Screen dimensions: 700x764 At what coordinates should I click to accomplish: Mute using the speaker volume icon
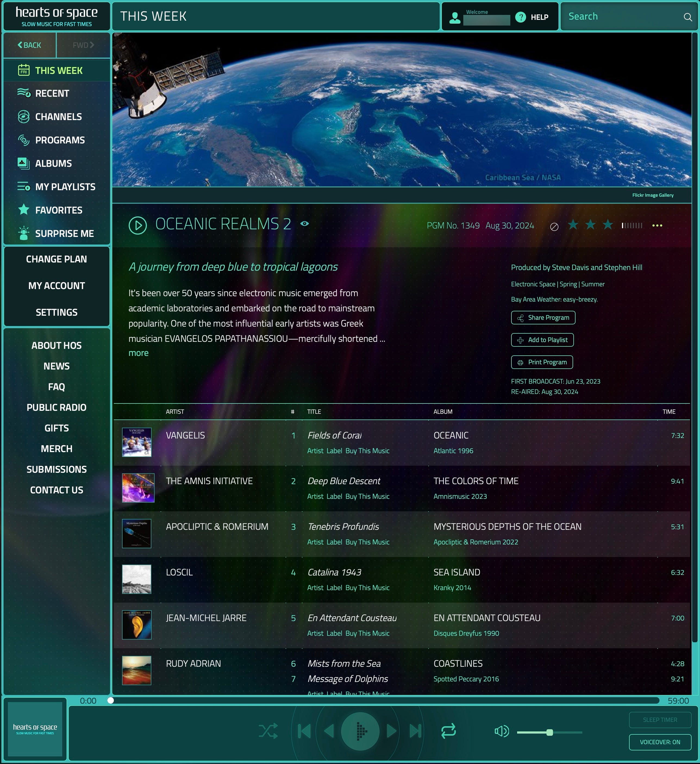click(501, 731)
